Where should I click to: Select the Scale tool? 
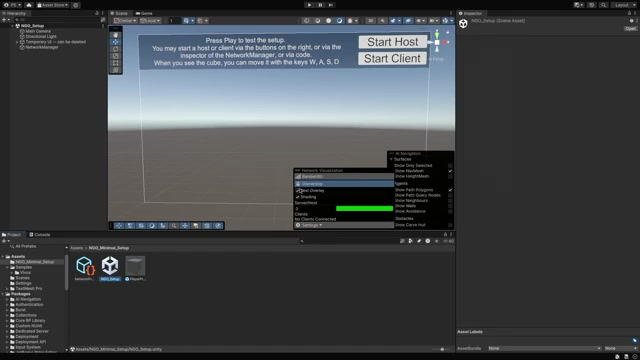(x=116, y=56)
